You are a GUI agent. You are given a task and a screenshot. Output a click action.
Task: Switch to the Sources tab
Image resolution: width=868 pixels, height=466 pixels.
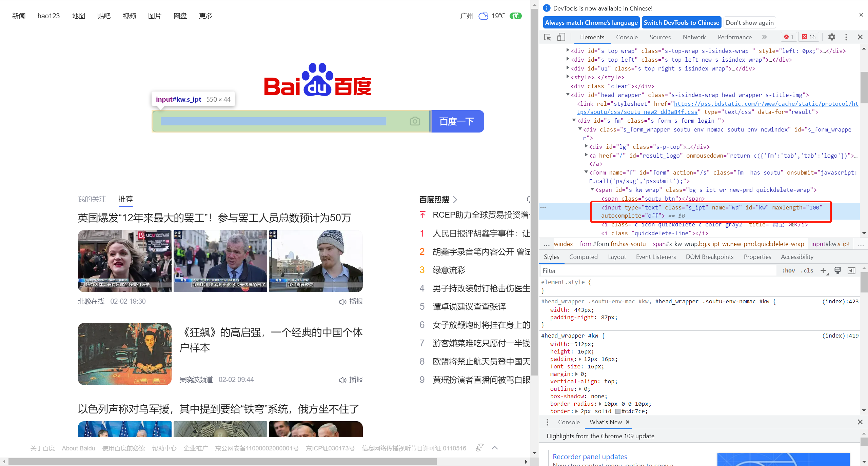point(660,37)
